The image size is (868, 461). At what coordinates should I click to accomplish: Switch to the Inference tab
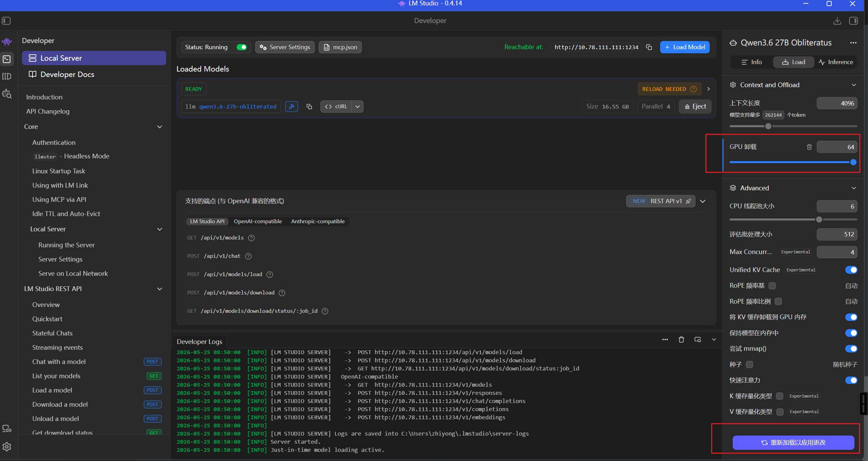pos(836,62)
